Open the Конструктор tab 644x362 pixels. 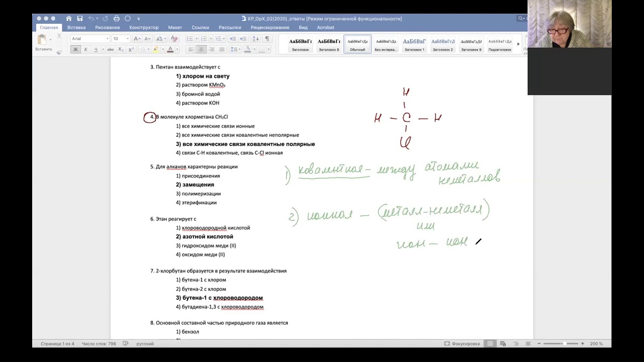click(144, 28)
